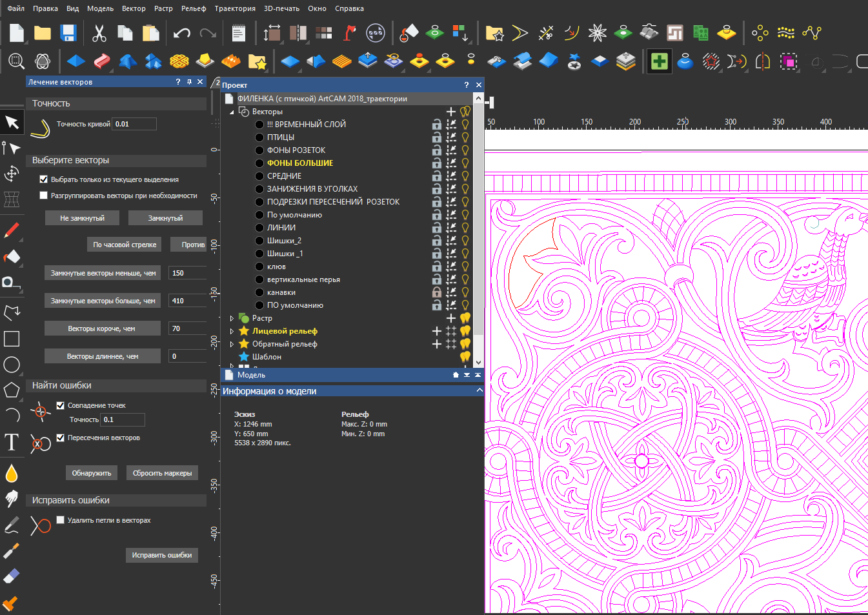Select the 'вертикальные перья' layer row
868x615 pixels.
pos(303,279)
